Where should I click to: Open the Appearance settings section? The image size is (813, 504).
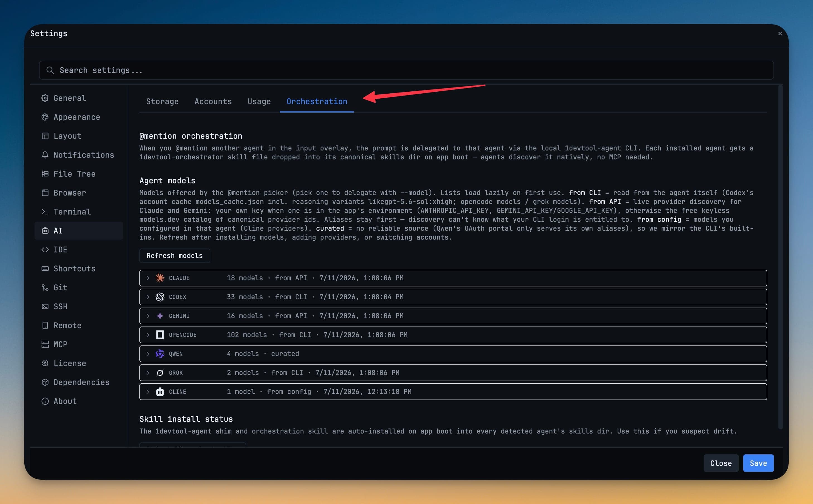[x=79, y=117]
